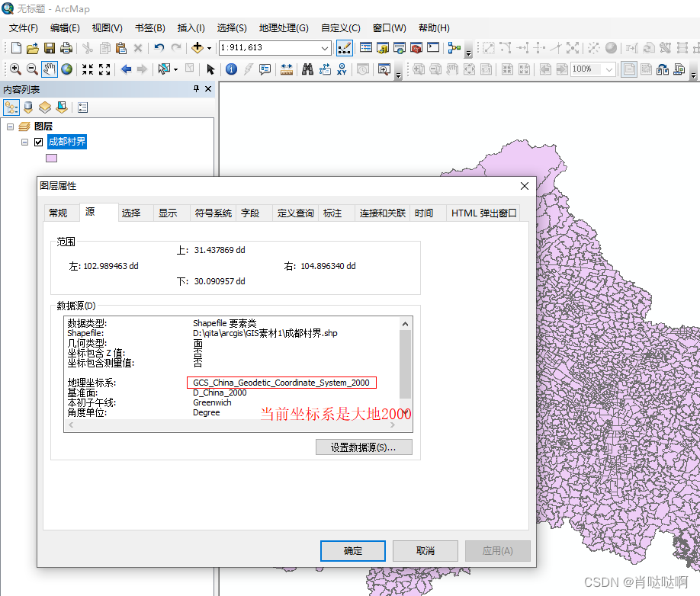Toggle auto-hide pin of the Table of Contents panel
Screen dimensions: 700x596
coord(196,88)
